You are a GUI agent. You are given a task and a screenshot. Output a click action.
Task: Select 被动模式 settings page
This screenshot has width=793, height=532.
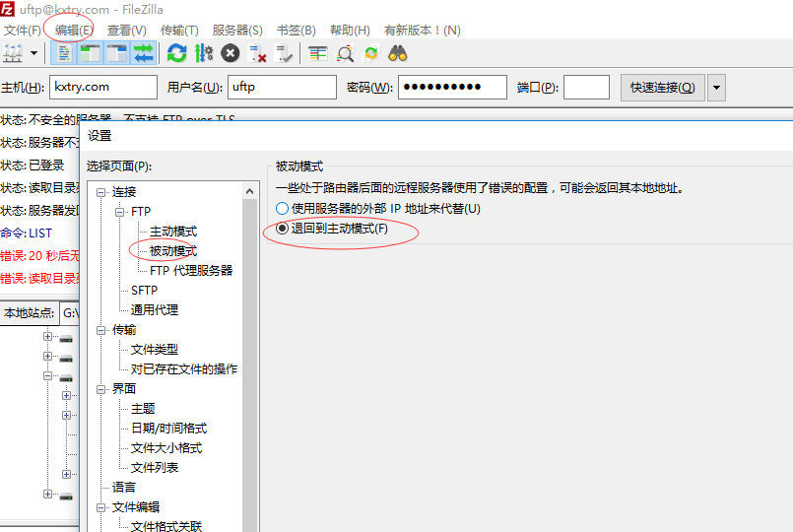[173, 251]
